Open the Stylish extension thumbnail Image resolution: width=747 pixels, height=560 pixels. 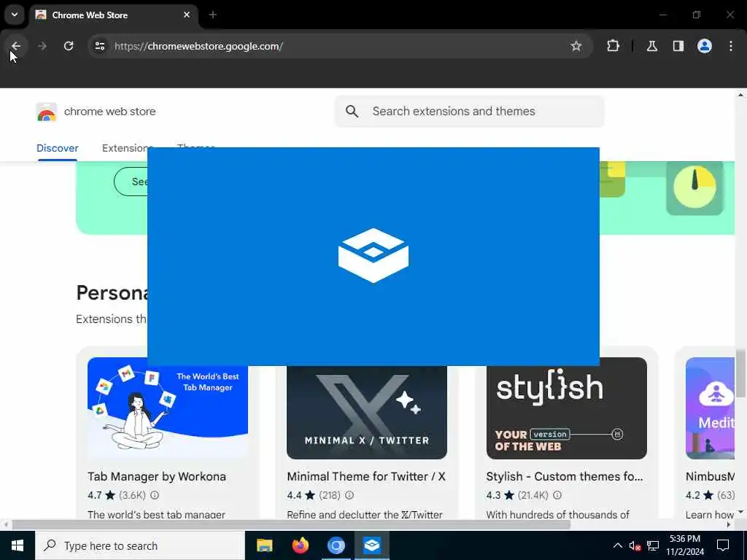pos(566,408)
